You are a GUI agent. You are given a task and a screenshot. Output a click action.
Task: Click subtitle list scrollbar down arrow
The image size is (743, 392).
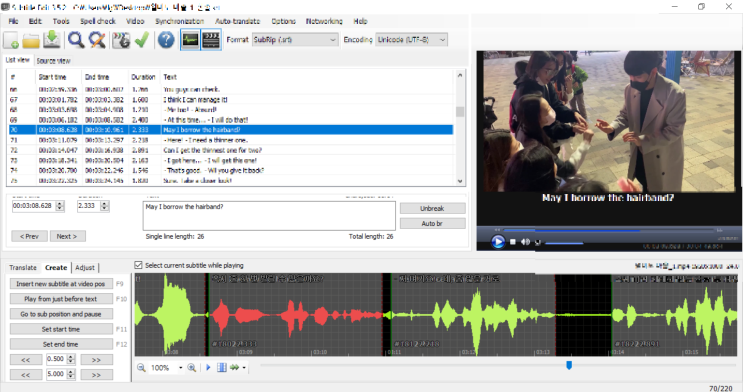click(460, 181)
